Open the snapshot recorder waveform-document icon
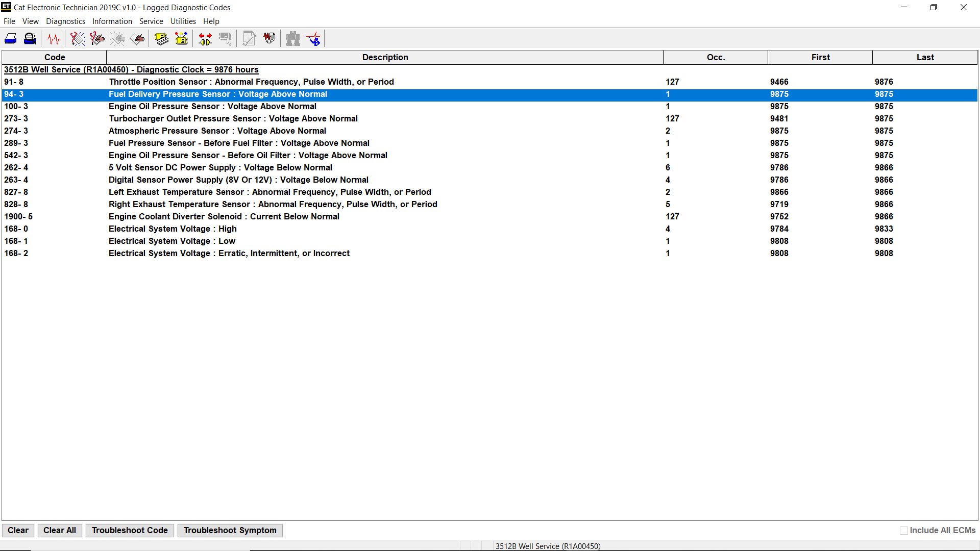Image resolution: width=980 pixels, height=551 pixels. pos(269,38)
